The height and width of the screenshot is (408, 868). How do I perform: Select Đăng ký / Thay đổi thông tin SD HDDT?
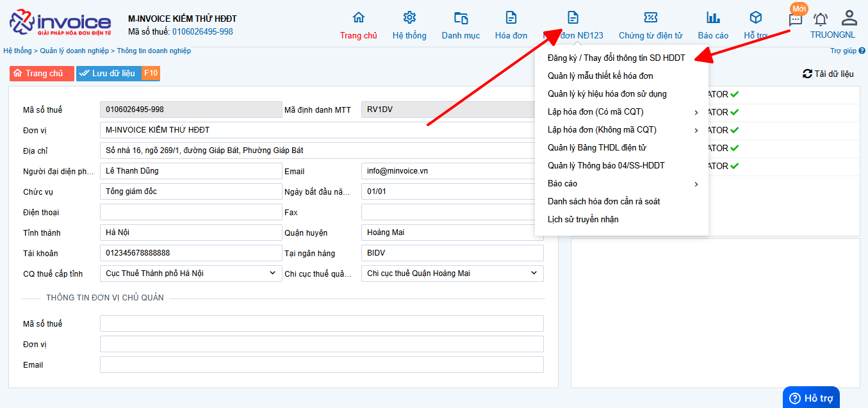tap(616, 58)
